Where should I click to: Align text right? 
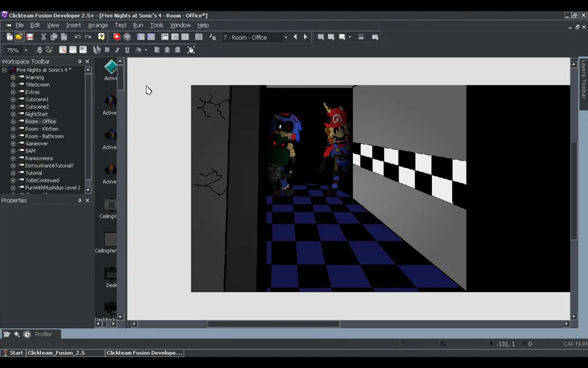click(x=177, y=50)
